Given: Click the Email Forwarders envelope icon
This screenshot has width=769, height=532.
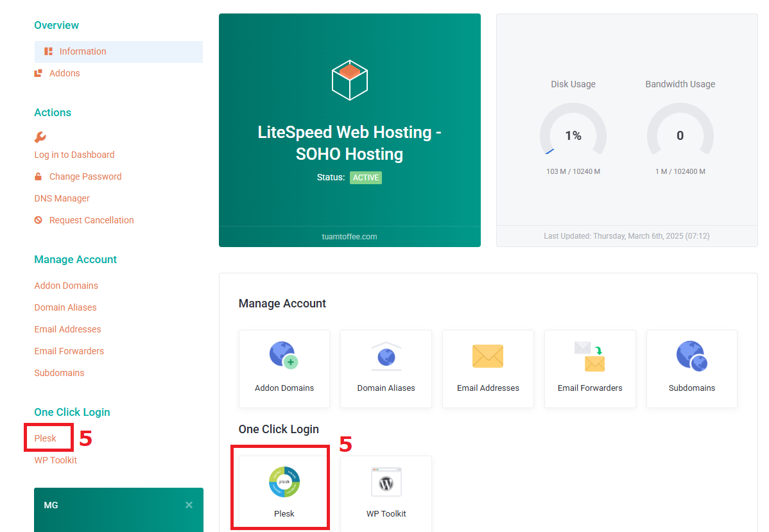Looking at the screenshot, I should pyautogui.click(x=590, y=356).
